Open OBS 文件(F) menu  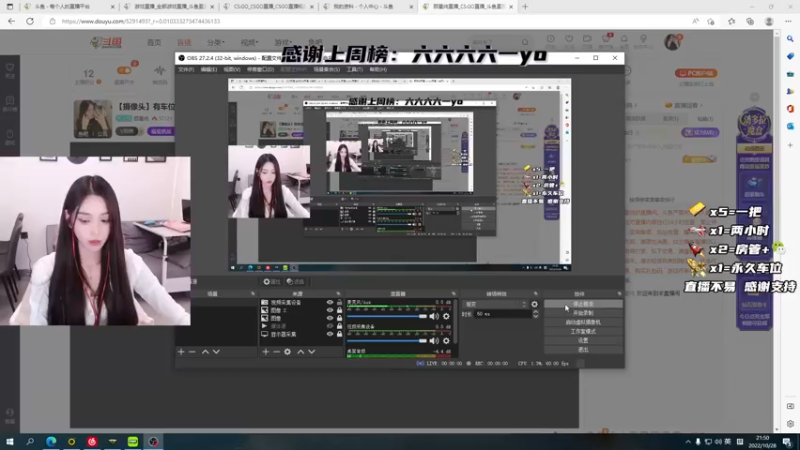click(x=186, y=69)
